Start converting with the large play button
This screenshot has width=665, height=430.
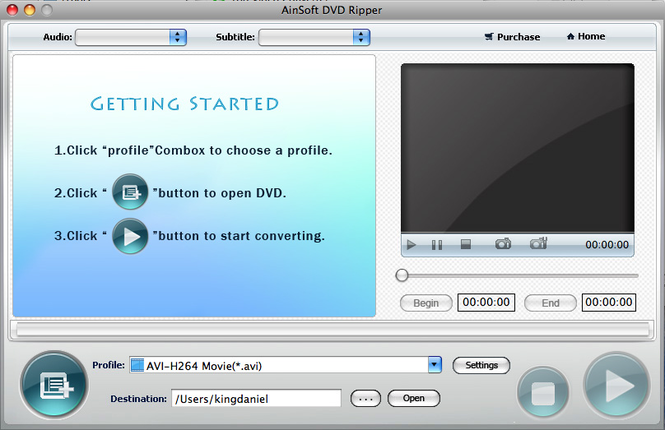617,385
